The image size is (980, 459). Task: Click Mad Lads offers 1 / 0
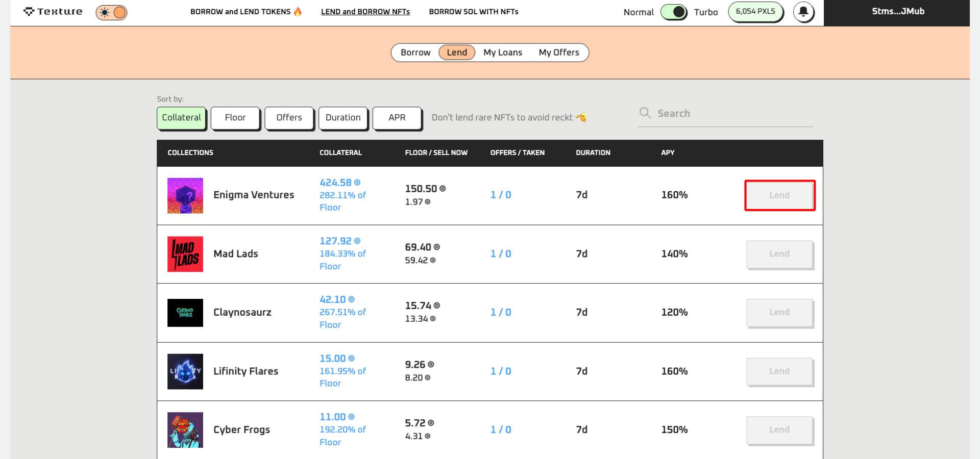point(501,253)
